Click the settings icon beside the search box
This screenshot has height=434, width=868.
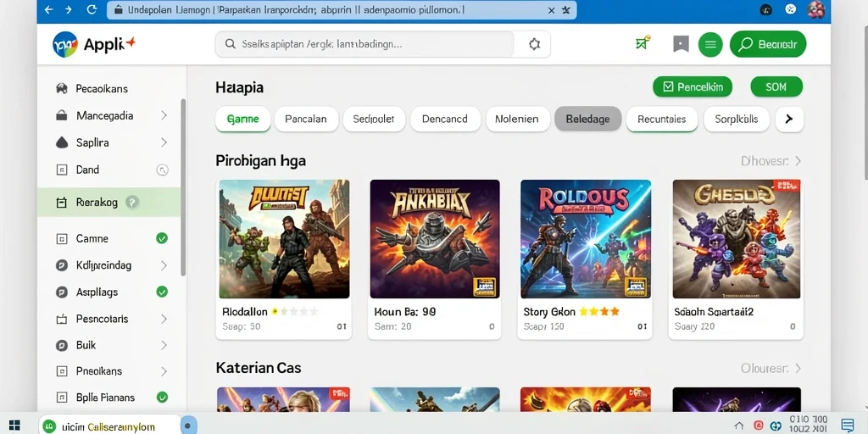pos(534,44)
